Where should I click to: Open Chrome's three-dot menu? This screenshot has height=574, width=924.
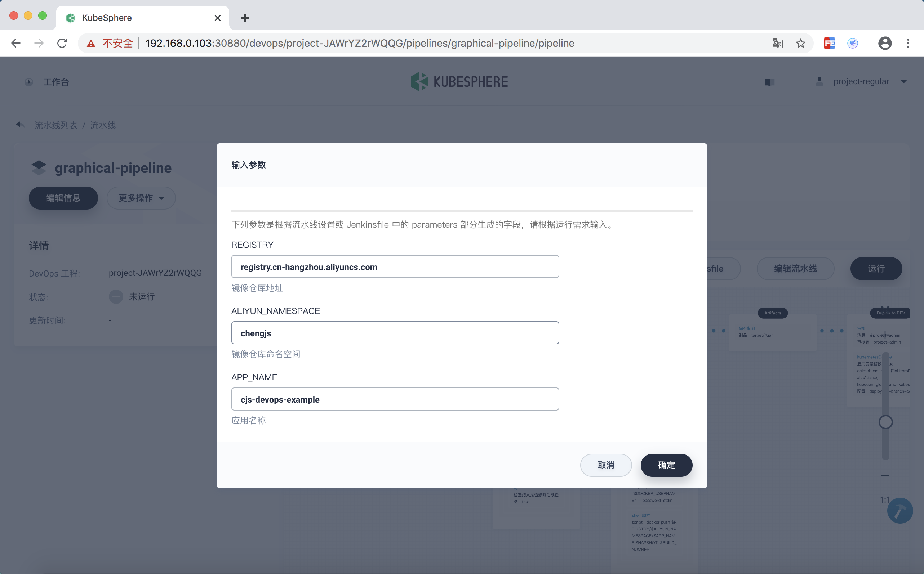pos(908,43)
